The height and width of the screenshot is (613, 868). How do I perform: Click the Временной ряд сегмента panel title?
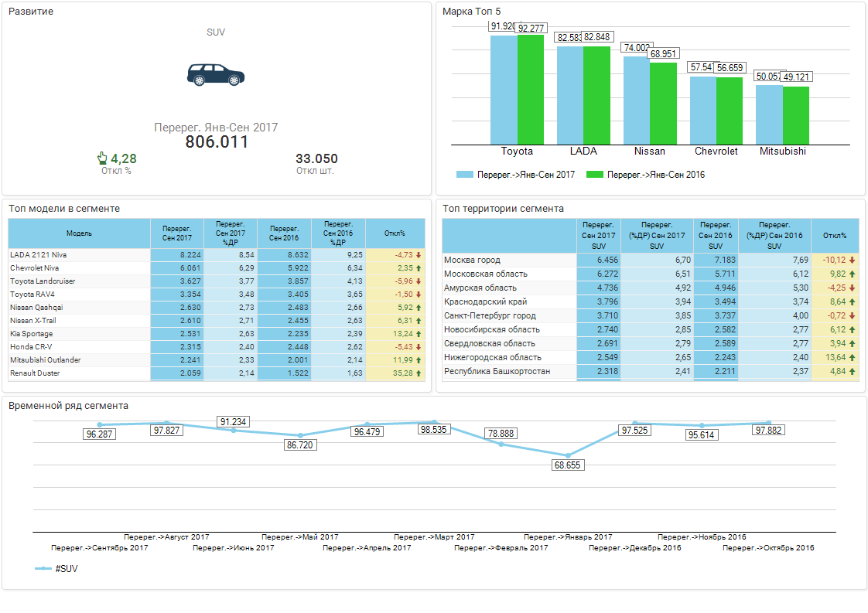(x=69, y=406)
